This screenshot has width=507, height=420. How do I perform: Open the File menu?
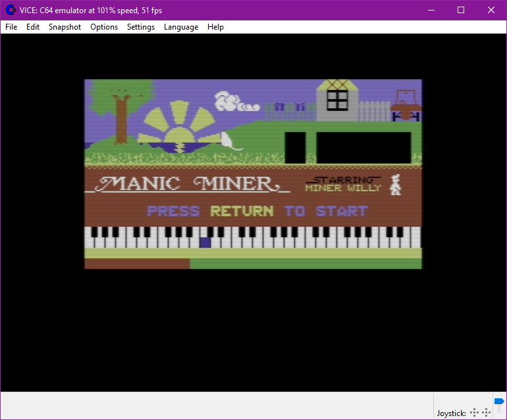11,27
